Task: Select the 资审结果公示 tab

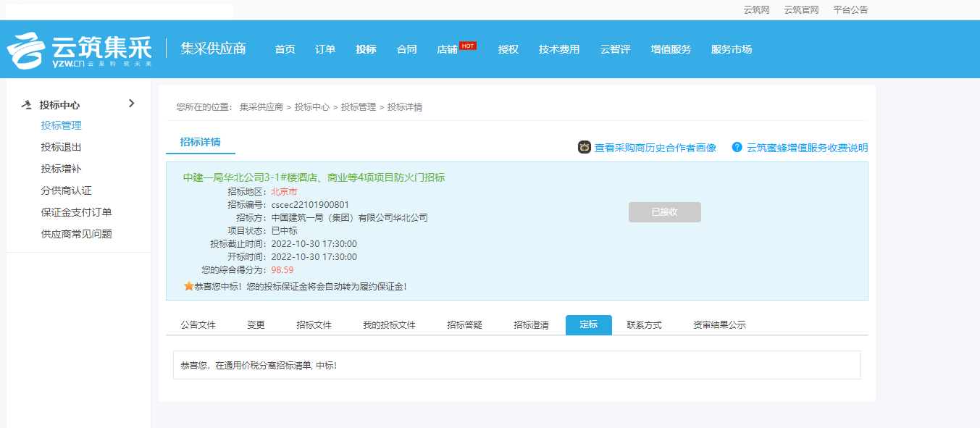Action: [719, 325]
